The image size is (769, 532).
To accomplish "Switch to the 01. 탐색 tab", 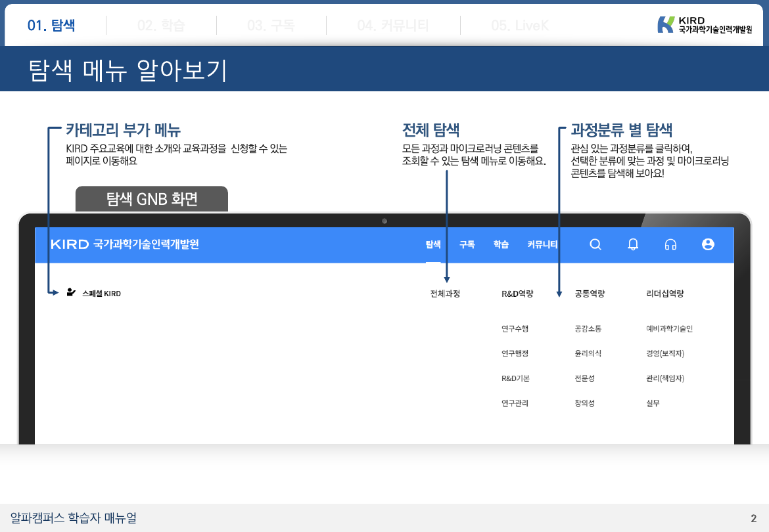I will 51,26.
